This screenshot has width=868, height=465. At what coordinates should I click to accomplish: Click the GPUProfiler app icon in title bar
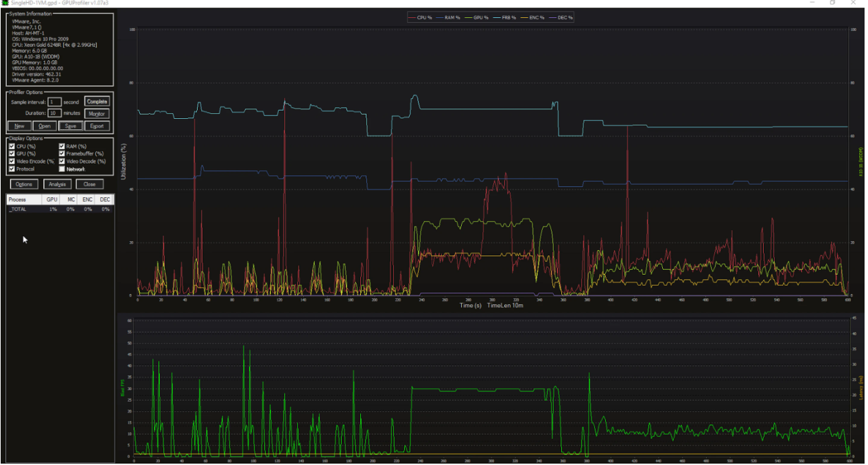(x=5, y=3)
